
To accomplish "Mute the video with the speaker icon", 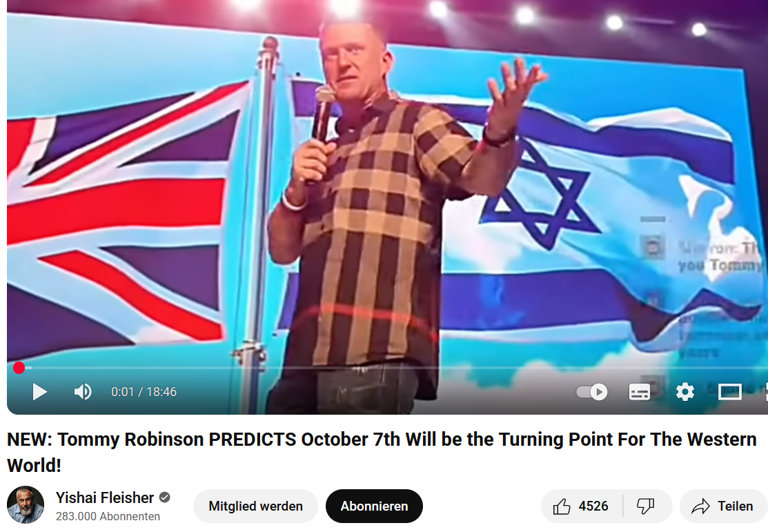I will click(x=83, y=392).
